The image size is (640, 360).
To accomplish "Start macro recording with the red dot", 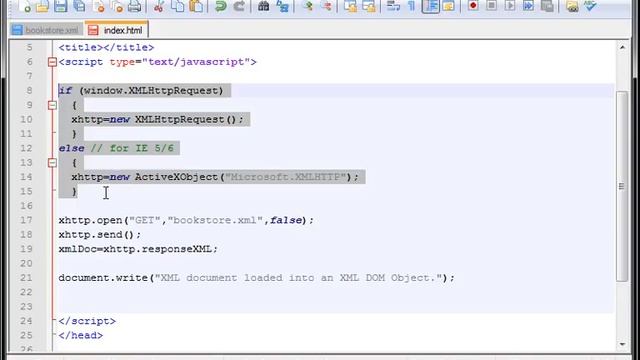I will tap(473, 6).
